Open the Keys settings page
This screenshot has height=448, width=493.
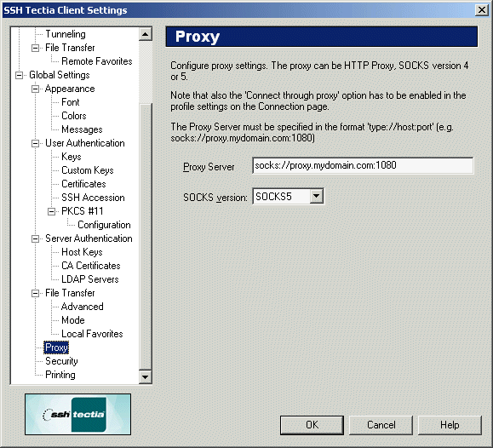72,157
